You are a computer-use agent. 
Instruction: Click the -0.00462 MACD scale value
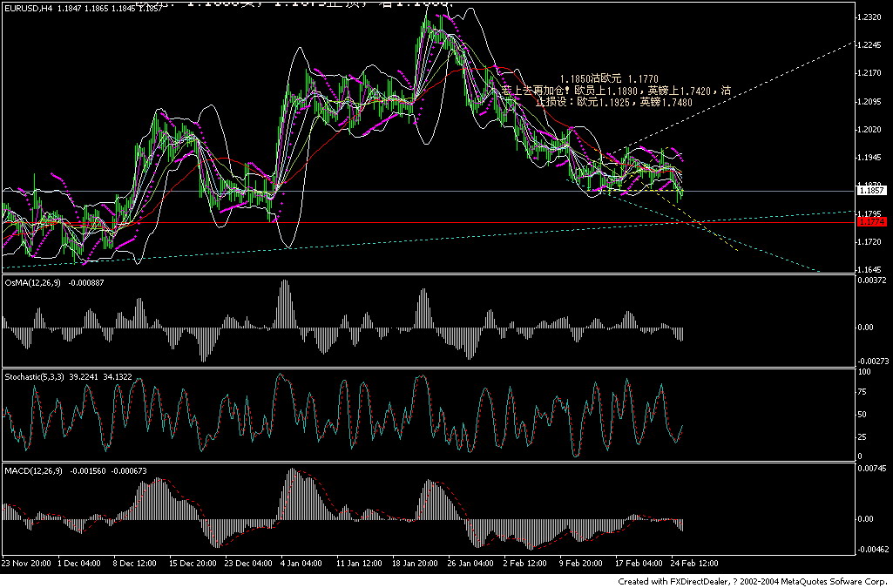(874, 550)
